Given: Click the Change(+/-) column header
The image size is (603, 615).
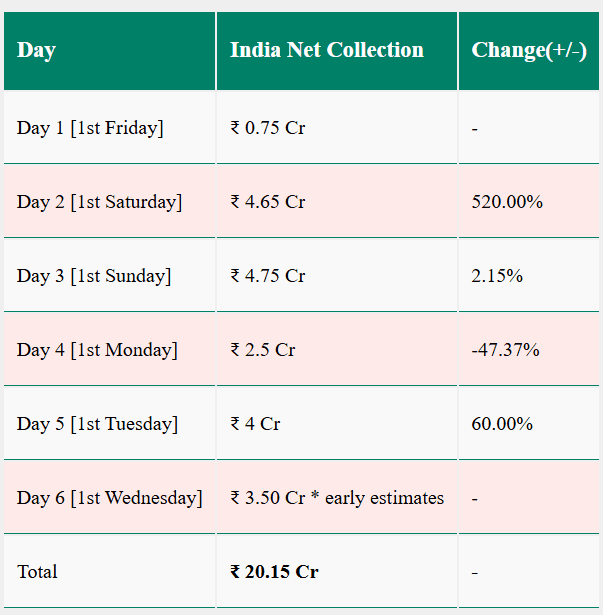Looking at the screenshot, I should pyautogui.click(x=528, y=50).
